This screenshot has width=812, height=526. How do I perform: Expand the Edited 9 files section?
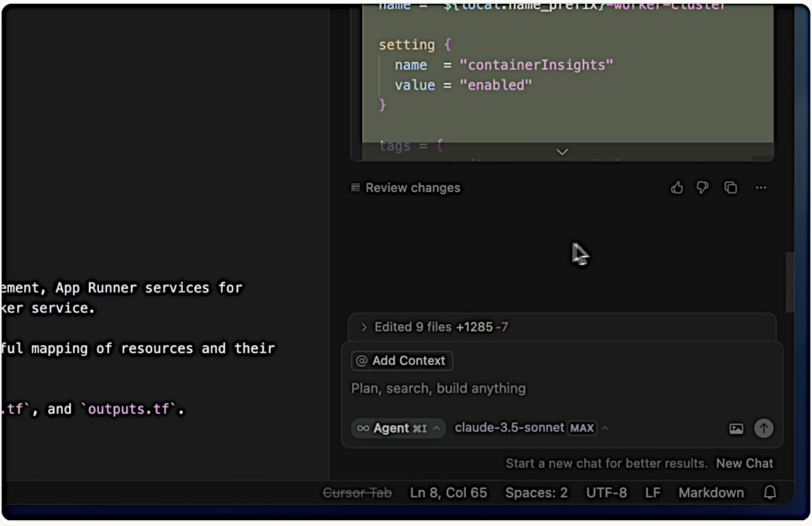[x=364, y=327]
